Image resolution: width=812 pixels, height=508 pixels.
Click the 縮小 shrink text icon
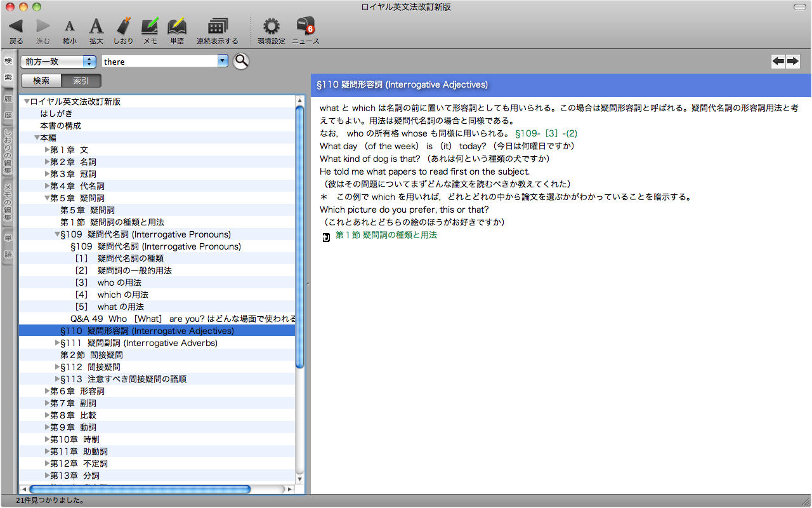(x=70, y=27)
